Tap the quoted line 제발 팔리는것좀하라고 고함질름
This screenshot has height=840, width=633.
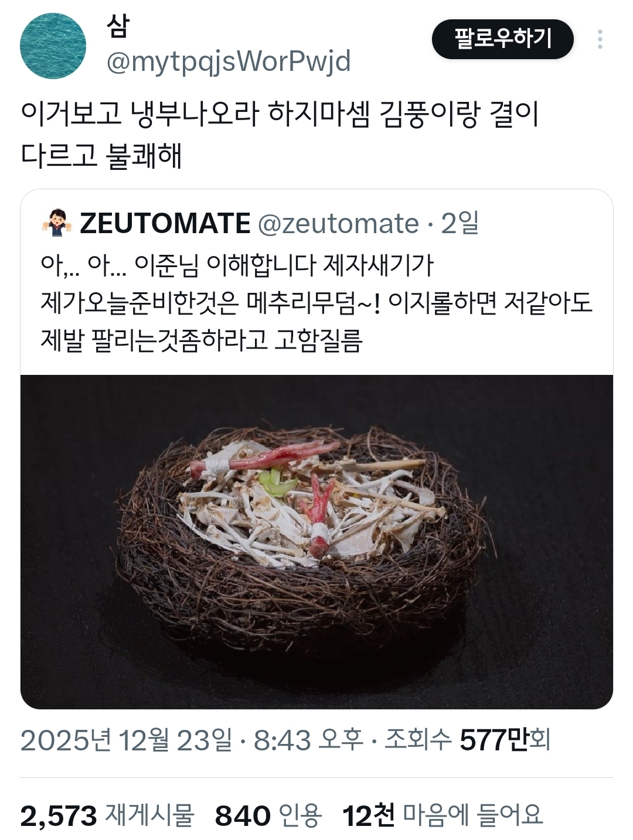point(202,340)
